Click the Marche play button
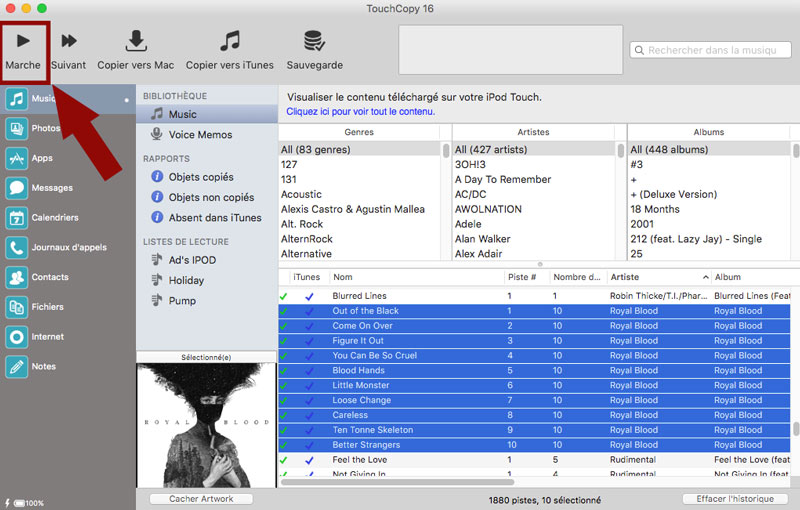Image resolution: width=800 pixels, height=510 pixels. tap(23, 51)
